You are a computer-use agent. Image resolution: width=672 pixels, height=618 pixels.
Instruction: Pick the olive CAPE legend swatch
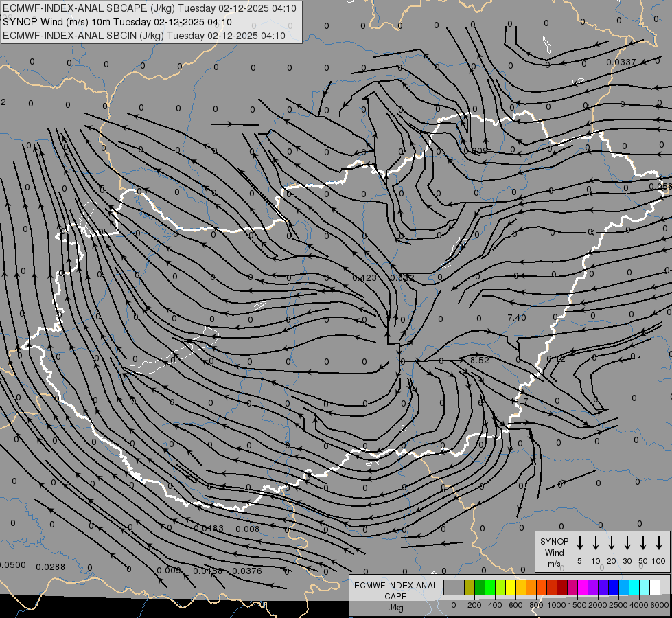[x=470, y=587]
